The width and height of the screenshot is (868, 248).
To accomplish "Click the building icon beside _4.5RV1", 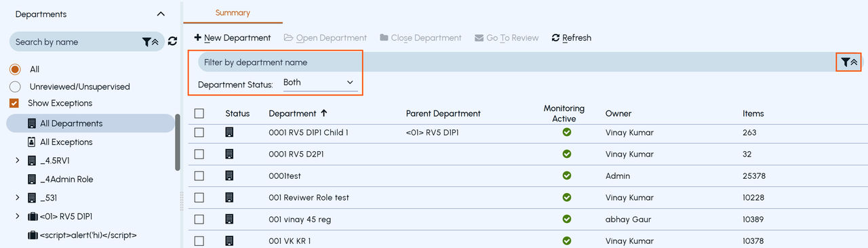I will [32, 161].
